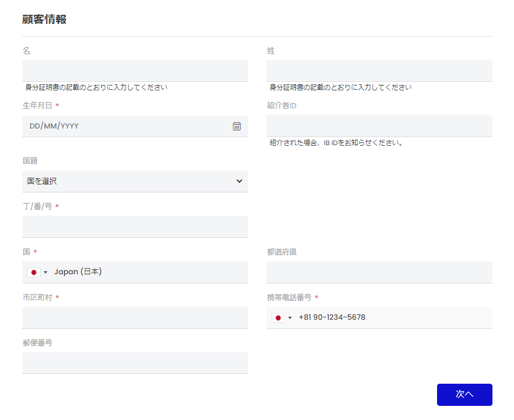Focus the 名 text field

tap(135, 71)
